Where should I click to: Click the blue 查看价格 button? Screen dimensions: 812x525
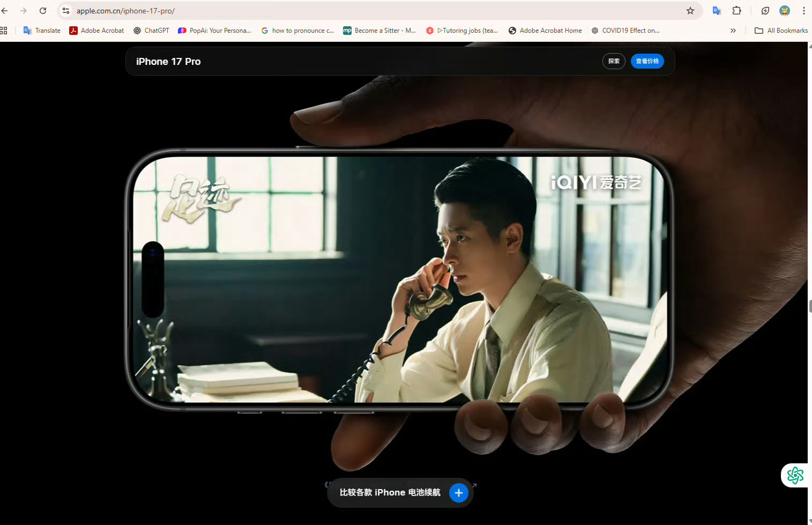(x=647, y=61)
